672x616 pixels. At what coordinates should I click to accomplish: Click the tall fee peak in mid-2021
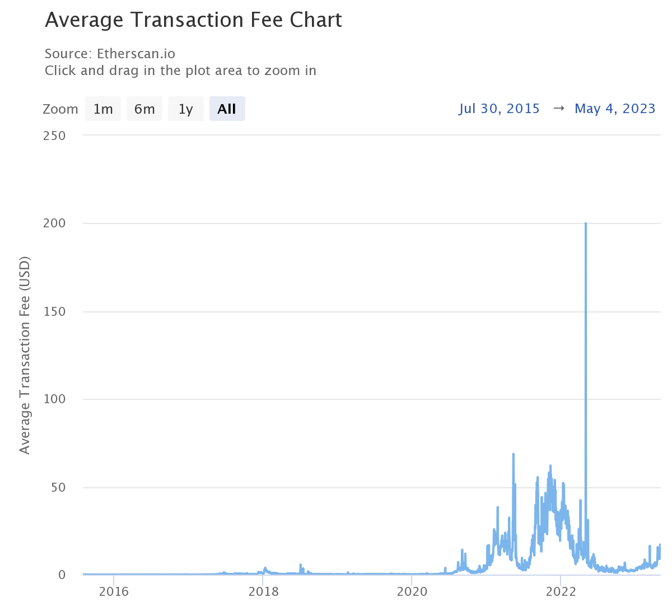(x=513, y=455)
